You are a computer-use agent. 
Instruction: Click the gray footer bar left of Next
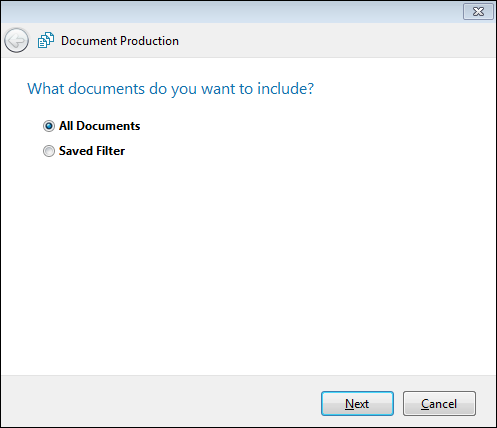click(160, 401)
